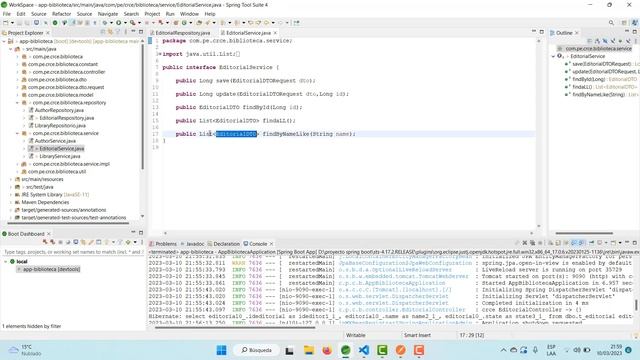Click the taskbar search box
The width and height of the screenshot is (640, 360).
256,350
